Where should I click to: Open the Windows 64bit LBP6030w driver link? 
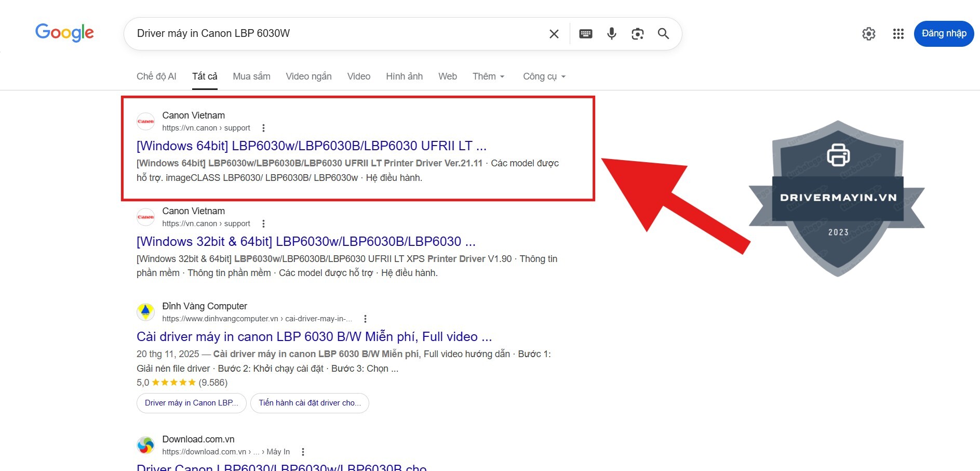pos(311,146)
